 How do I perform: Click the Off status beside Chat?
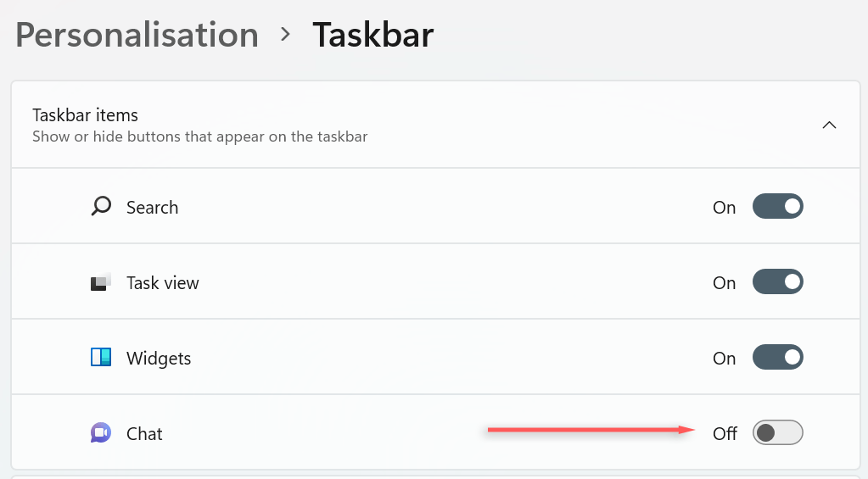tap(725, 434)
